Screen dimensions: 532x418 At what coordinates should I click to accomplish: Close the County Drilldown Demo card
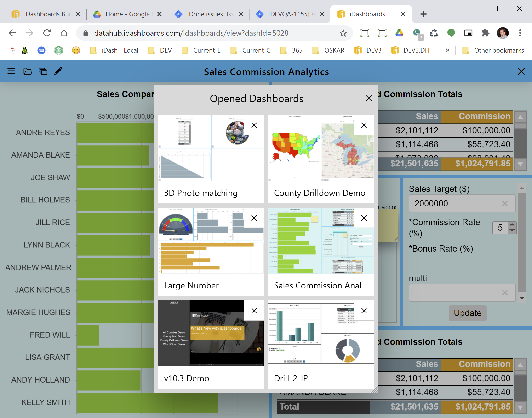tap(364, 125)
